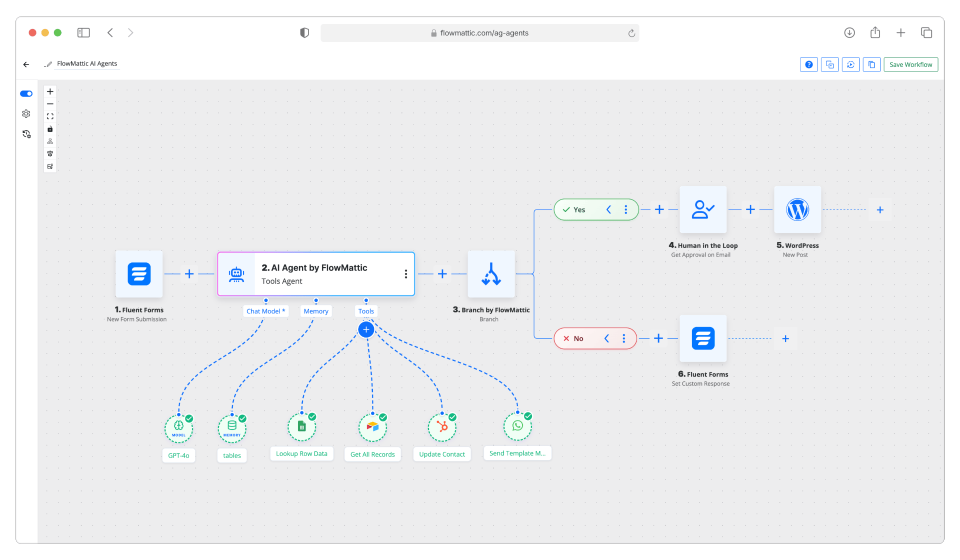This screenshot has height=560, width=960.
Task: Click the help question mark icon
Action: pyautogui.click(x=808, y=64)
